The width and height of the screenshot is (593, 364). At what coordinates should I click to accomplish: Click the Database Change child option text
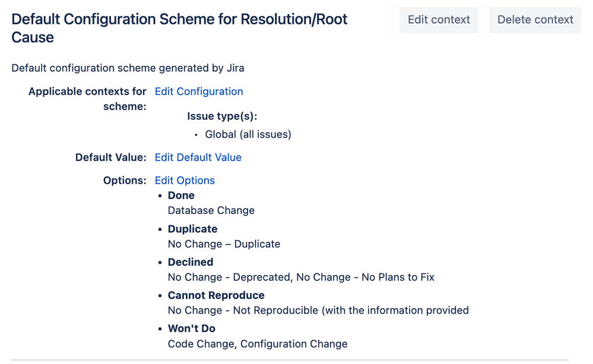coord(211,210)
